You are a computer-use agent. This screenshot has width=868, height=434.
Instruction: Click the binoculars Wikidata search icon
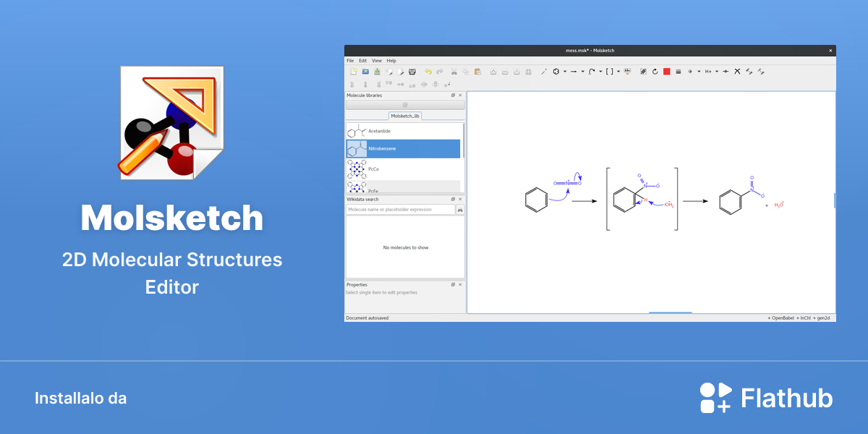coord(460,210)
